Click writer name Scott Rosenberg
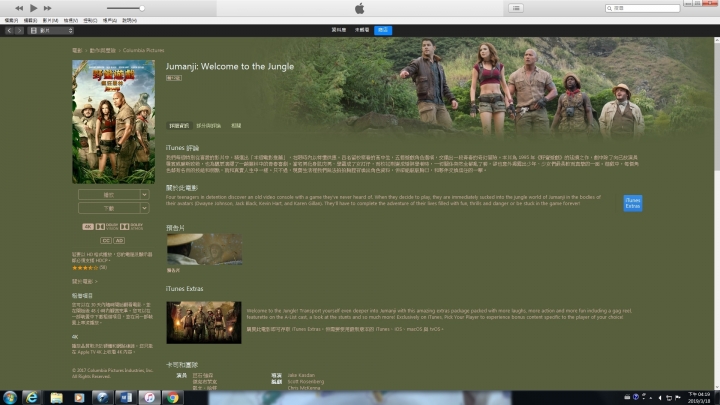 pyautogui.click(x=306, y=382)
